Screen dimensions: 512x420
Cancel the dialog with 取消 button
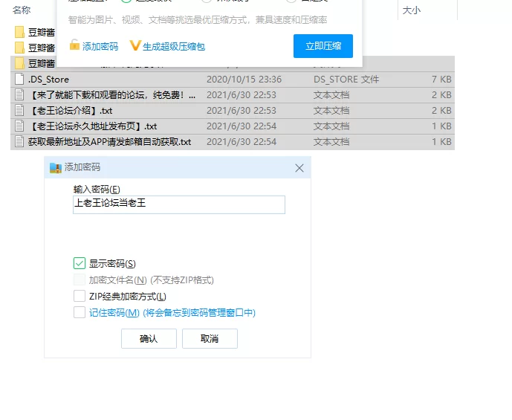210,339
